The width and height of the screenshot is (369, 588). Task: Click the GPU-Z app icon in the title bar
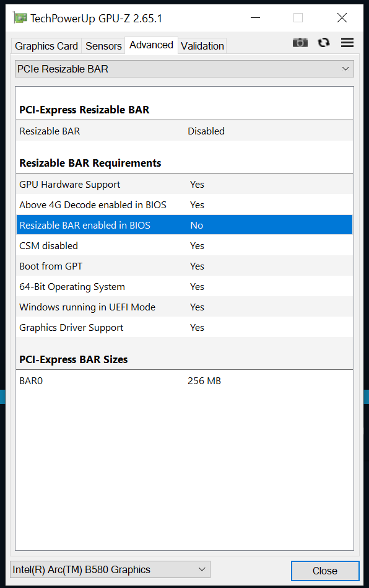click(x=20, y=17)
